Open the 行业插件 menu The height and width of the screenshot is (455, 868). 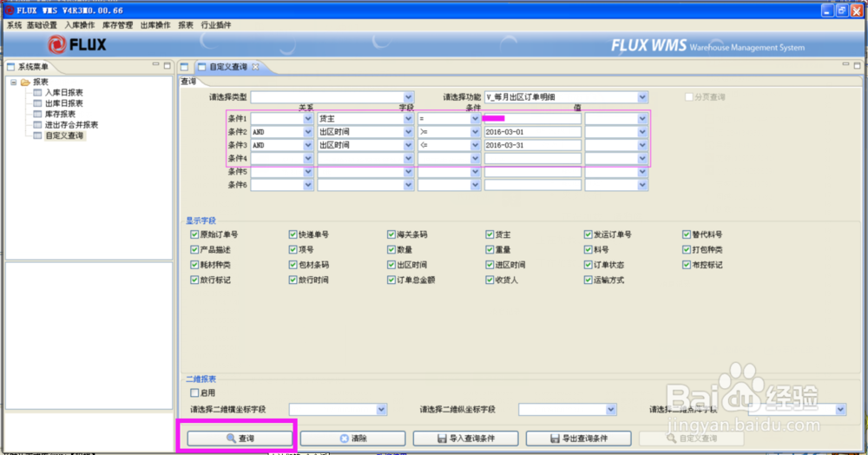pos(216,25)
